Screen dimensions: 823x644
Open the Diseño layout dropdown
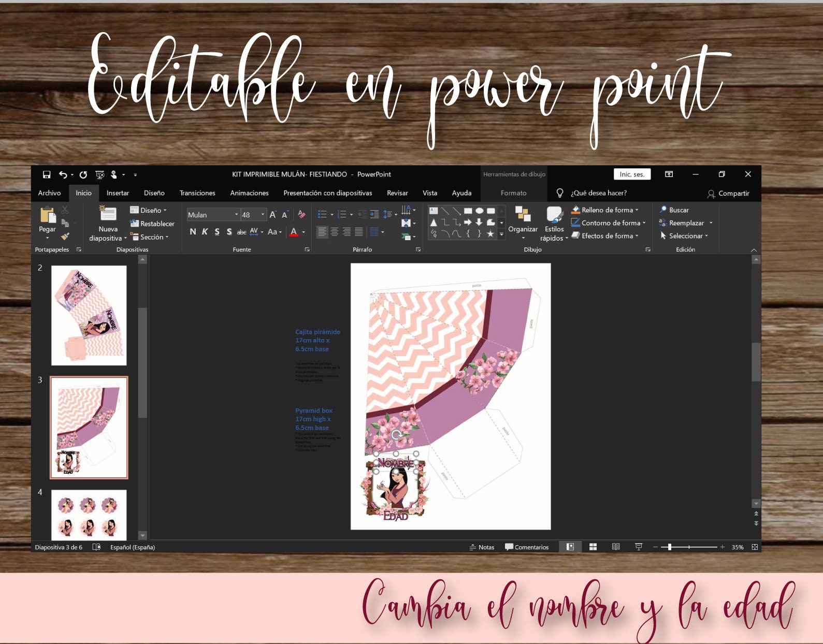(149, 210)
